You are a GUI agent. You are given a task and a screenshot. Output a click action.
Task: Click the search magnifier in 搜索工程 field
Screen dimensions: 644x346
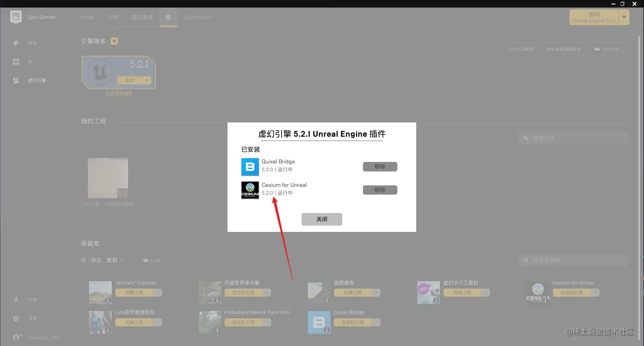(x=526, y=138)
